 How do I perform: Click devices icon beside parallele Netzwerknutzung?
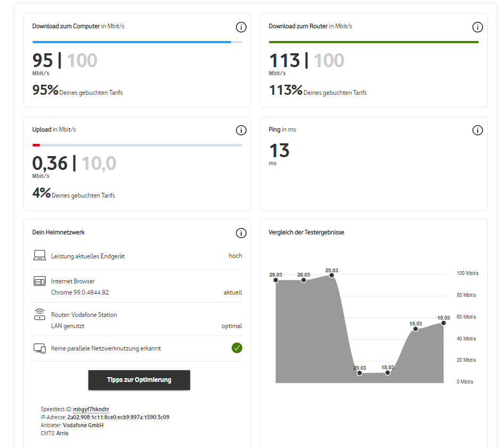pos(39,348)
